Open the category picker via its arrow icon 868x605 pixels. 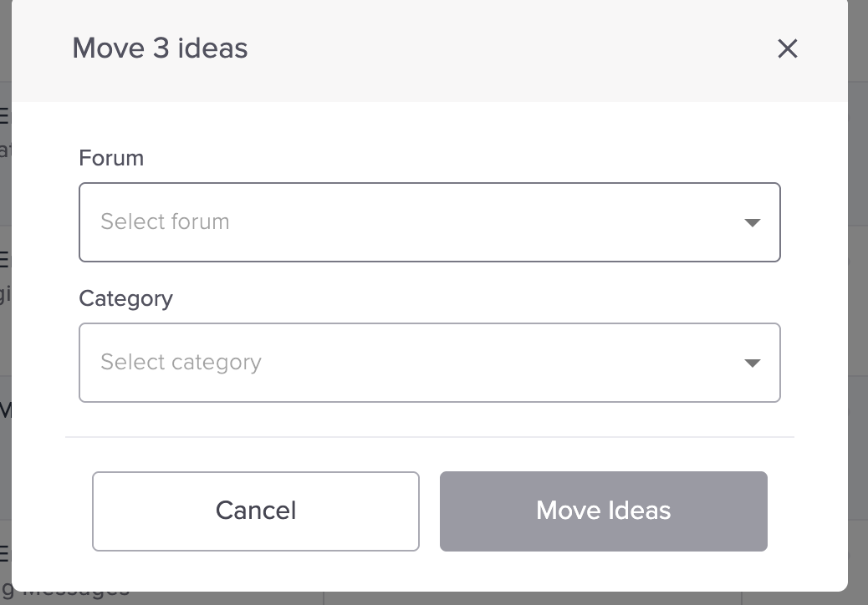pos(752,363)
